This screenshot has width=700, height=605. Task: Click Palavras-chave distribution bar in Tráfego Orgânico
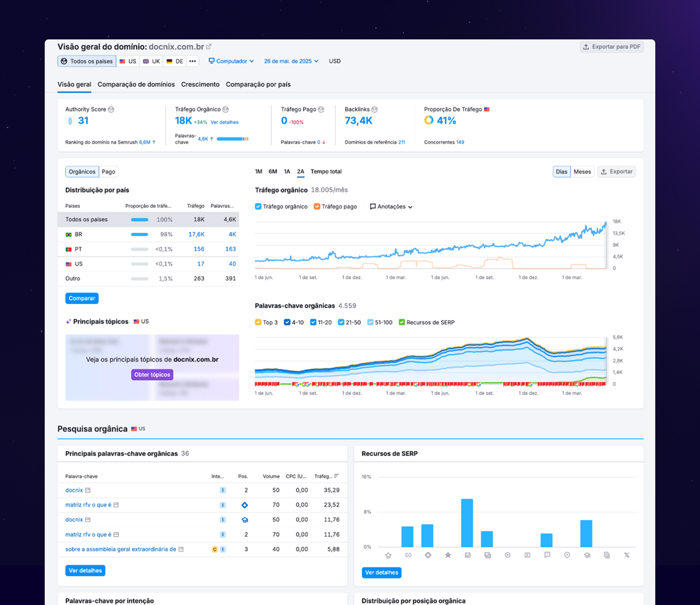[233, 139]
